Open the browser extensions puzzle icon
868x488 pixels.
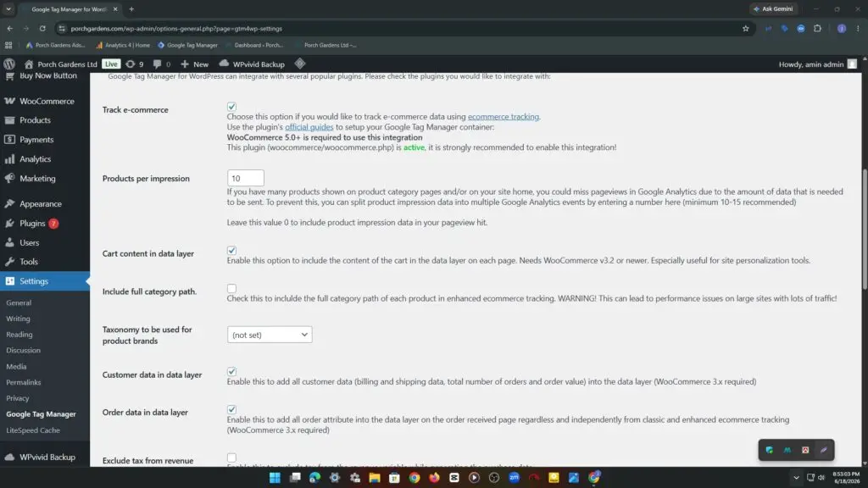click(818, 28)
